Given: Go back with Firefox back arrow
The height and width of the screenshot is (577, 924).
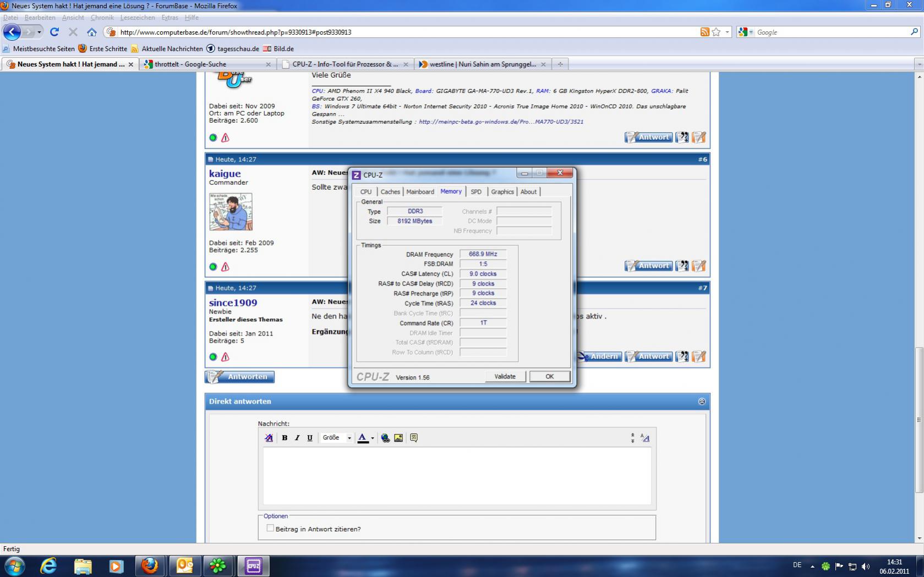Looking at the screenshot, I should 12,32.
